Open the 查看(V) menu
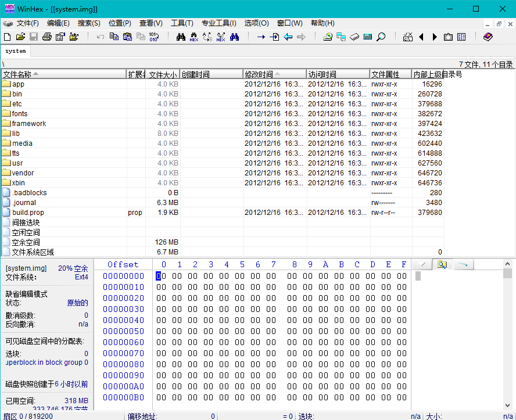 click(x=150, y=23)
